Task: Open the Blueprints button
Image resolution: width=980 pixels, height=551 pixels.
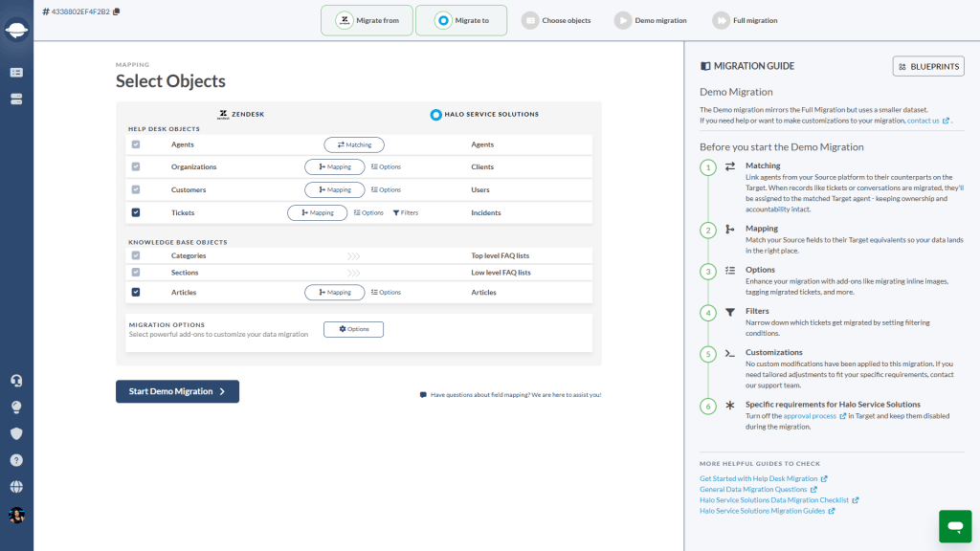Action: click(928, 66)
